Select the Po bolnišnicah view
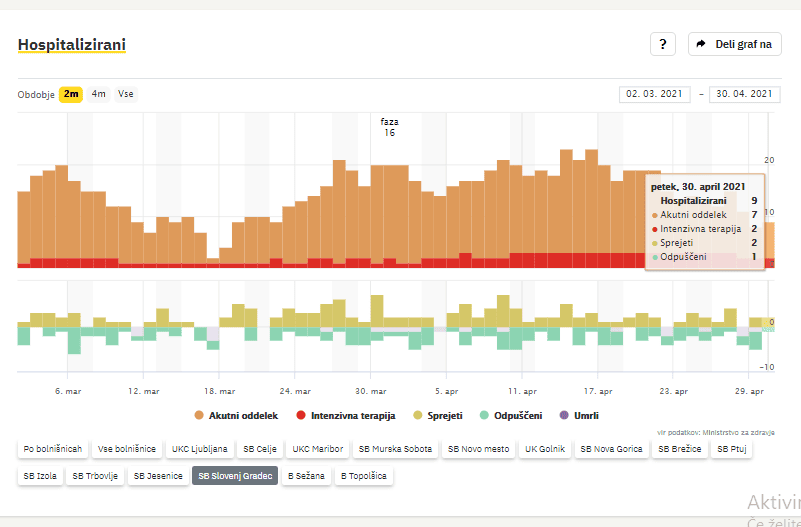The width and height of the screenshot is (801, 527). pos(53,450)
